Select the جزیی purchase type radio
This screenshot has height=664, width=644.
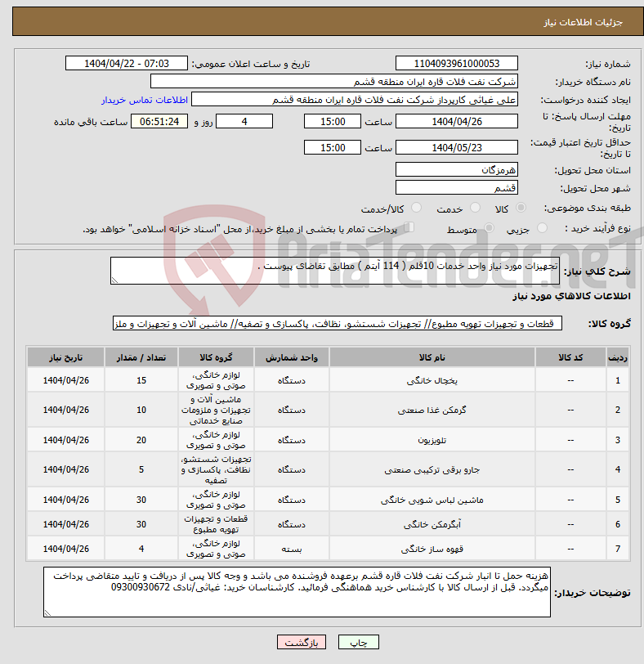pos(542,228)
